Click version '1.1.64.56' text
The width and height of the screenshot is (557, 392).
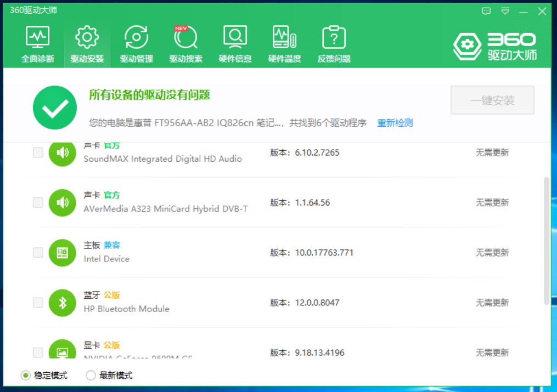[312, 202]
